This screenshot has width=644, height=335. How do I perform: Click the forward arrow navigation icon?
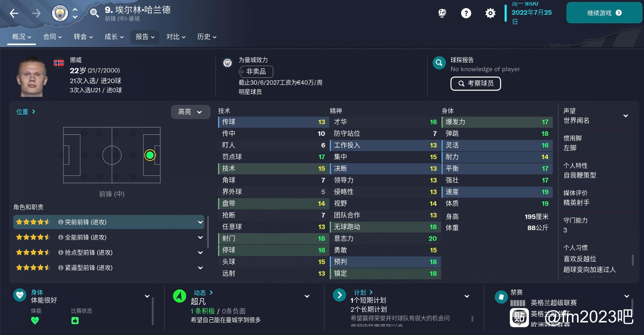[x=36, y=13]
